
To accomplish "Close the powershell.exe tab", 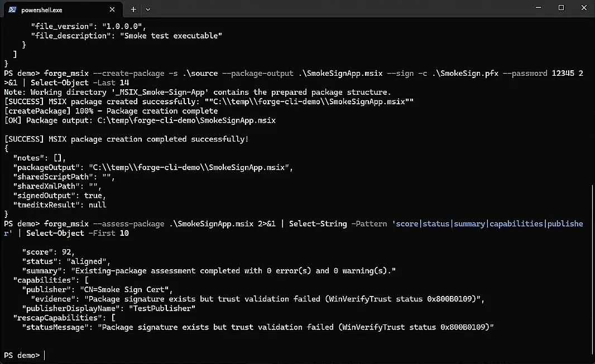I will click(112, 9).
